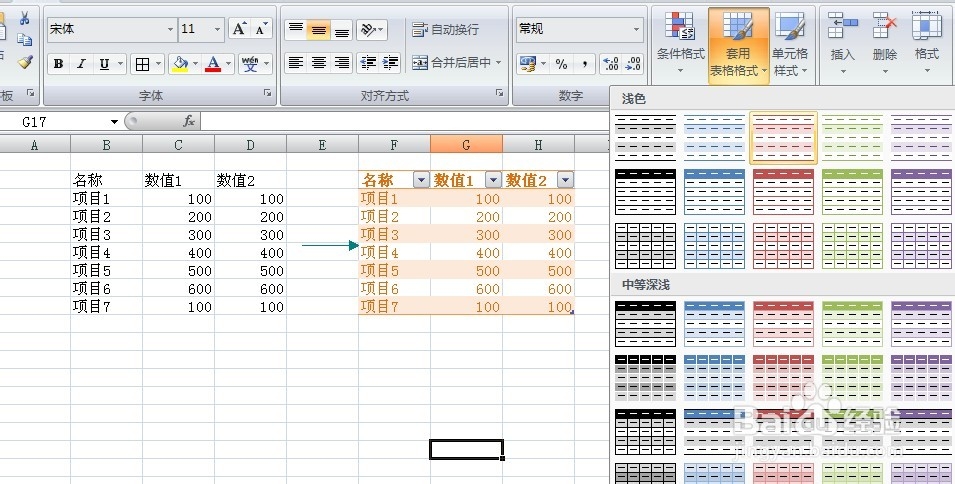This screenshot has width=955, height=484.
Task: Select column G header
Action: [x=466, y=144]
